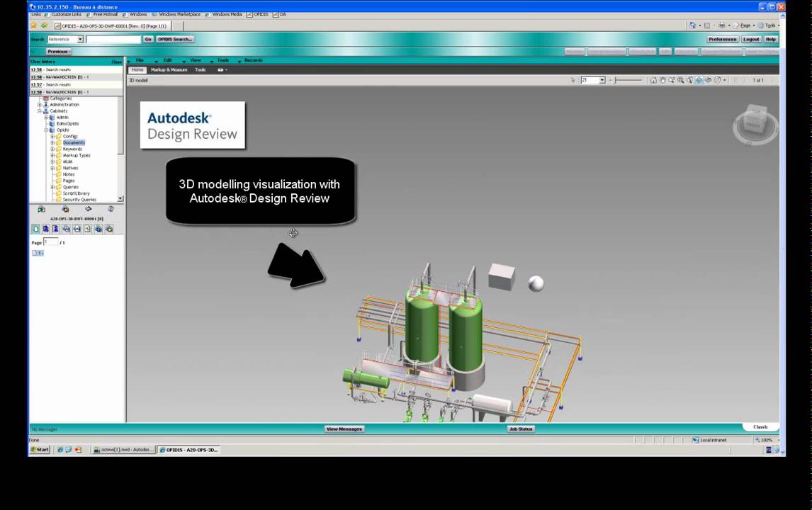Click the first green icon under the tree panel
Screen dimensions: 812x510
[41, 209]
